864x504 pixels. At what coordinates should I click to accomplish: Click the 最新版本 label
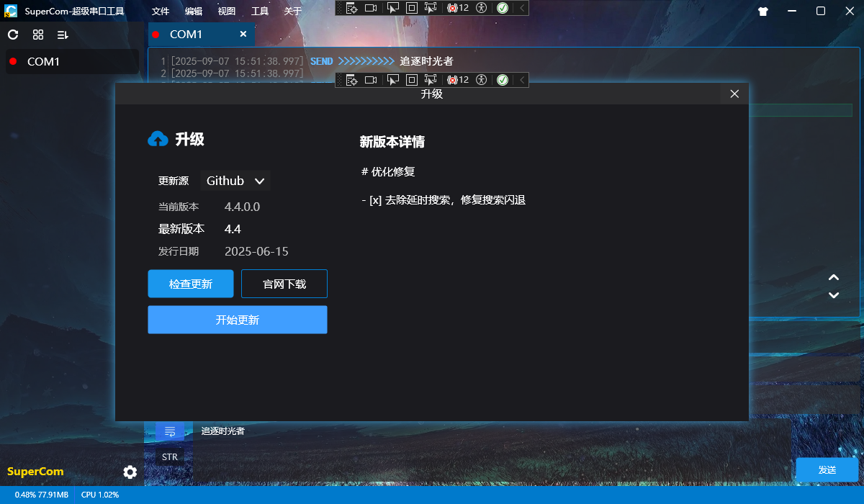tap(181, 229)
